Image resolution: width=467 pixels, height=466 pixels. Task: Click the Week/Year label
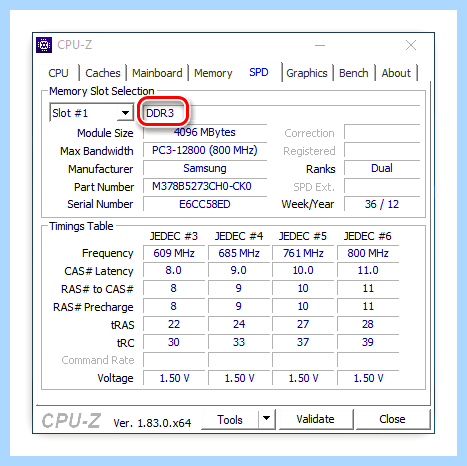(x=308, y=204)
